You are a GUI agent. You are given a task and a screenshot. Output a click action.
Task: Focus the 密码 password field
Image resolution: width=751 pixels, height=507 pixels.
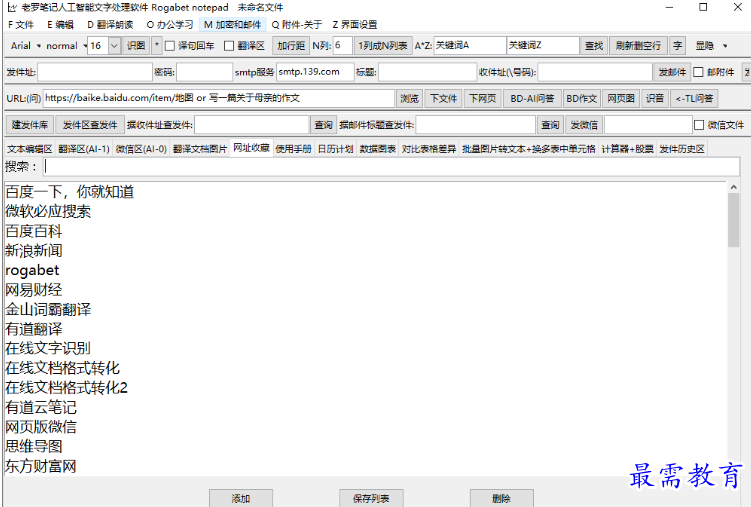[205, 72]
